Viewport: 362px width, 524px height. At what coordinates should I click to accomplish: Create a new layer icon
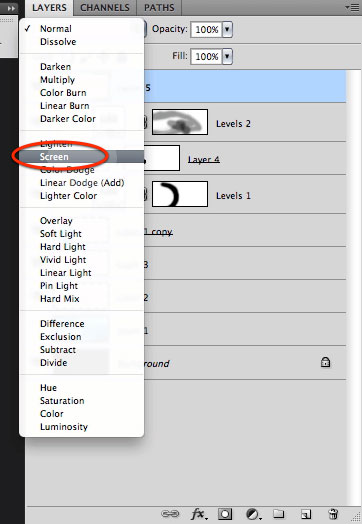(x=306, y=514)
